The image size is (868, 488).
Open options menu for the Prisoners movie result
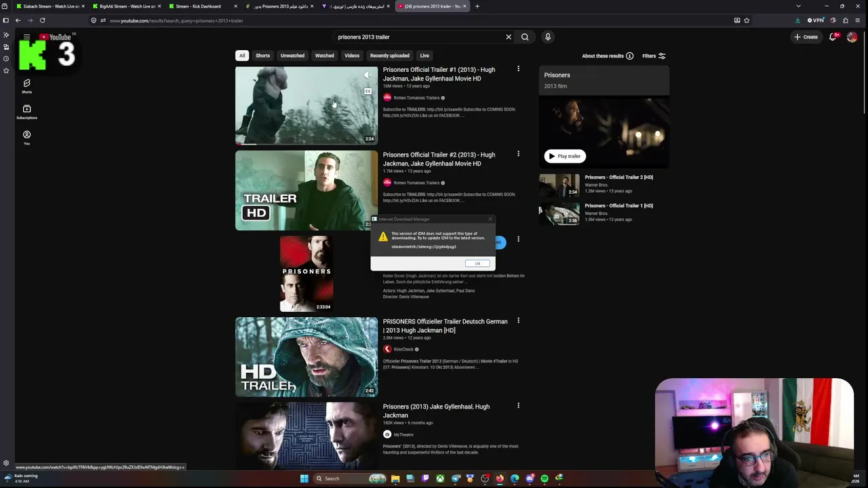pyautogui.click(x=518, y=239)
